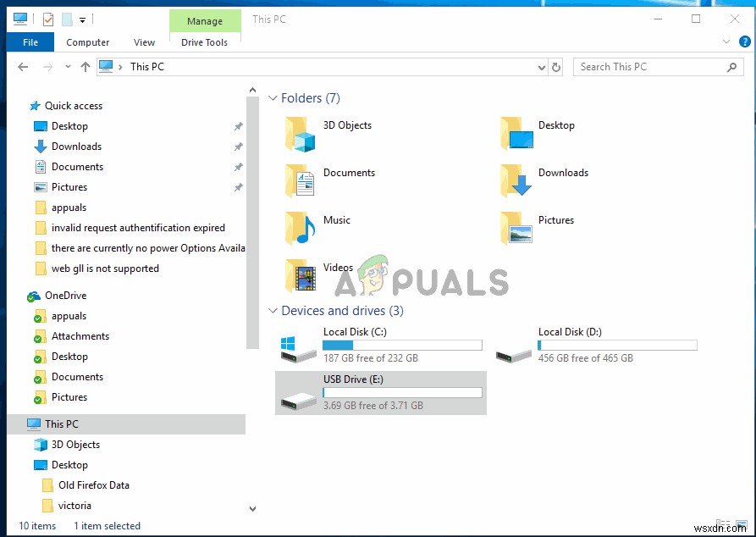Open the Videos folder icon
This screenshot has height=537, width=756.
(x=300, y=274)
